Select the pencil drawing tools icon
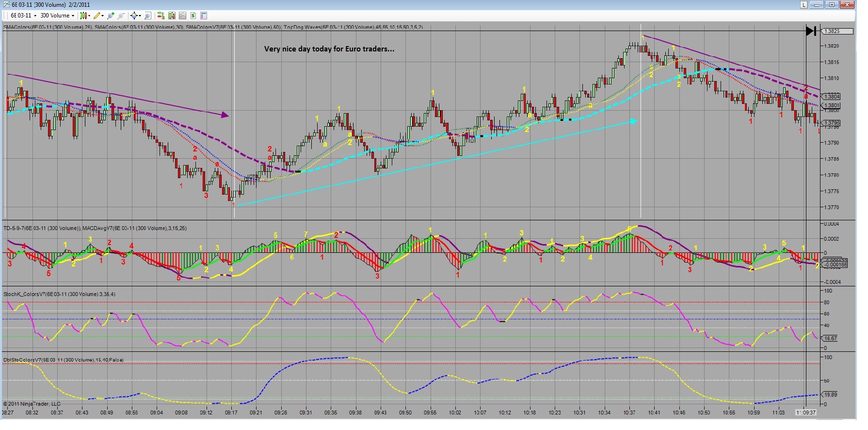 97,16
